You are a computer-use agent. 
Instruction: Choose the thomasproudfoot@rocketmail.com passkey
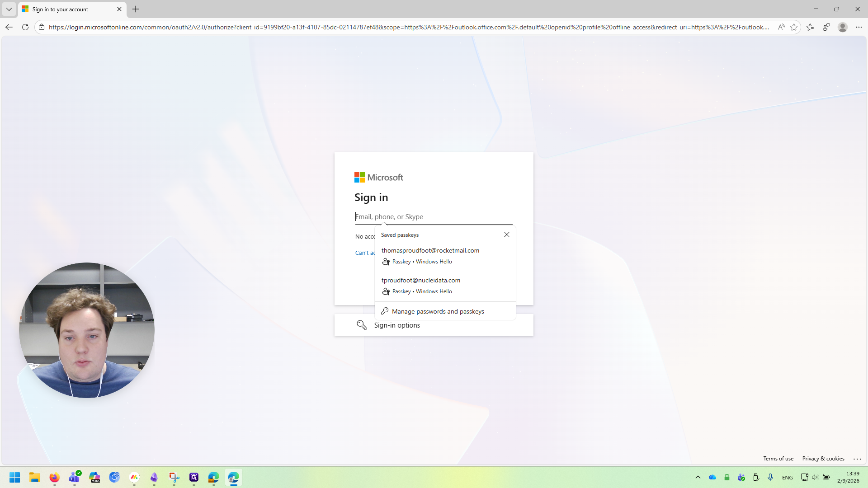[x=445, y=256]
